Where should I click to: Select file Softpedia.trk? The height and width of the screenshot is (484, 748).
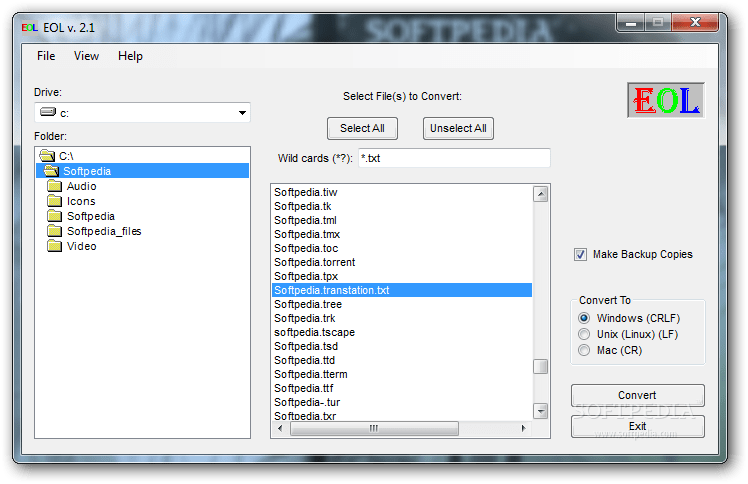coord(304,318)
